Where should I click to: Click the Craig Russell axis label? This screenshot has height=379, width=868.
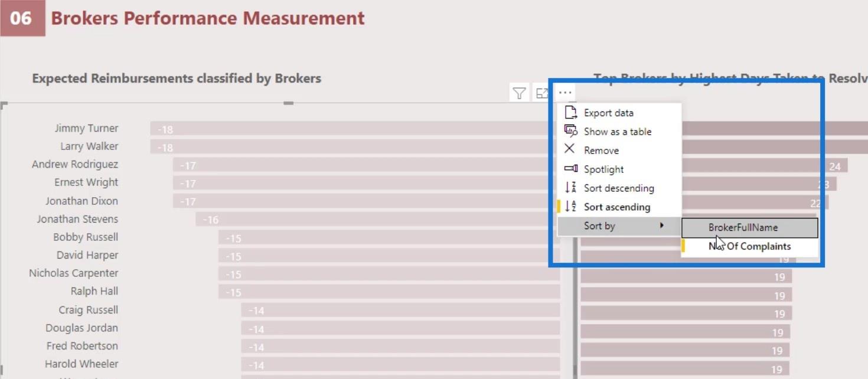point(88,310)
